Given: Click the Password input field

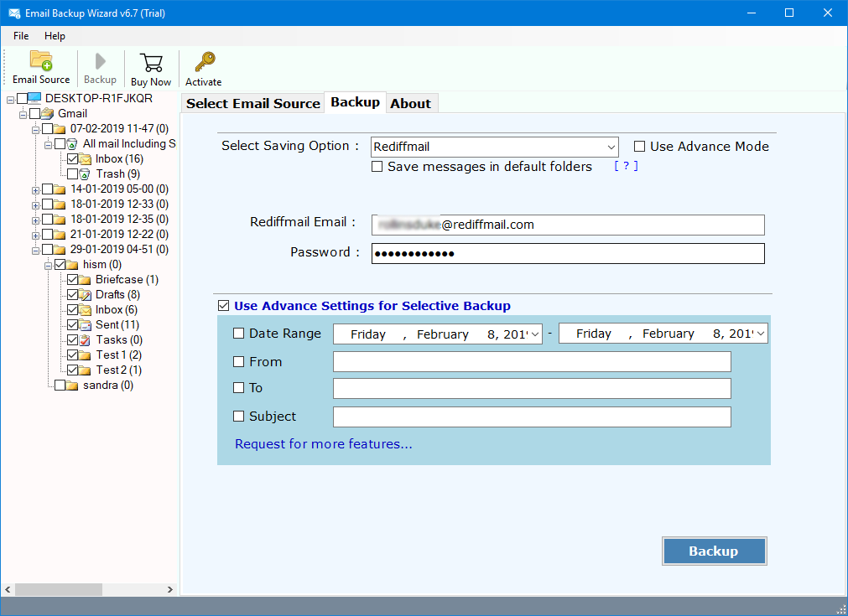Looking at the screenshot, I should click(x=568, y=253).
